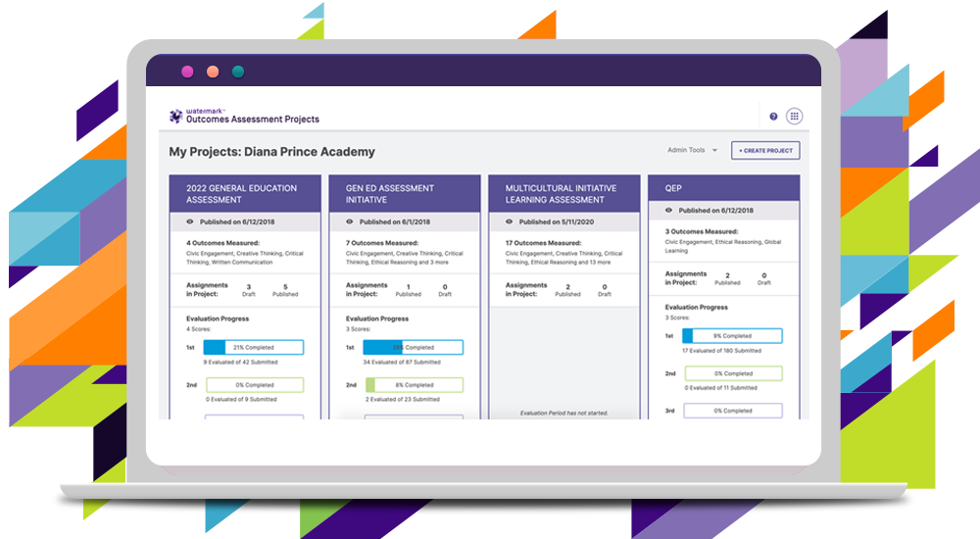Click '0 Evaluated of 11 Submitted' text
Viewport: 980px width, 539px height.
coord(720,388)
